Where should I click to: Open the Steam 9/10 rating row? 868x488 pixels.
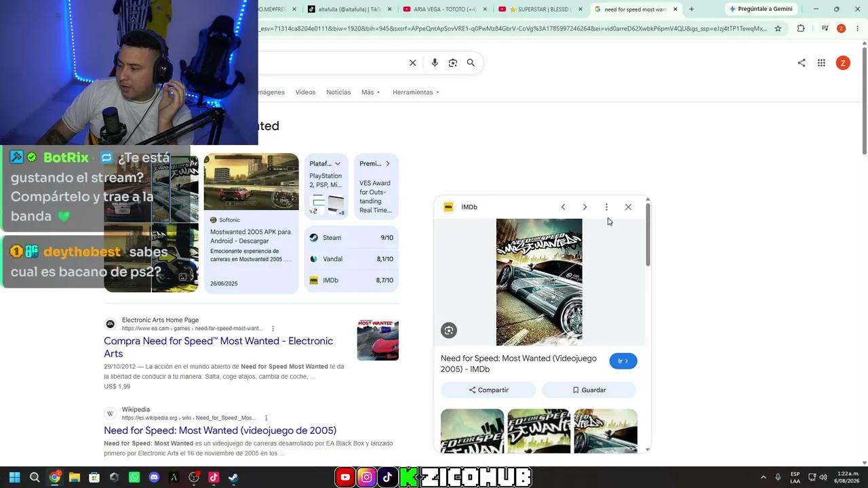351,238
